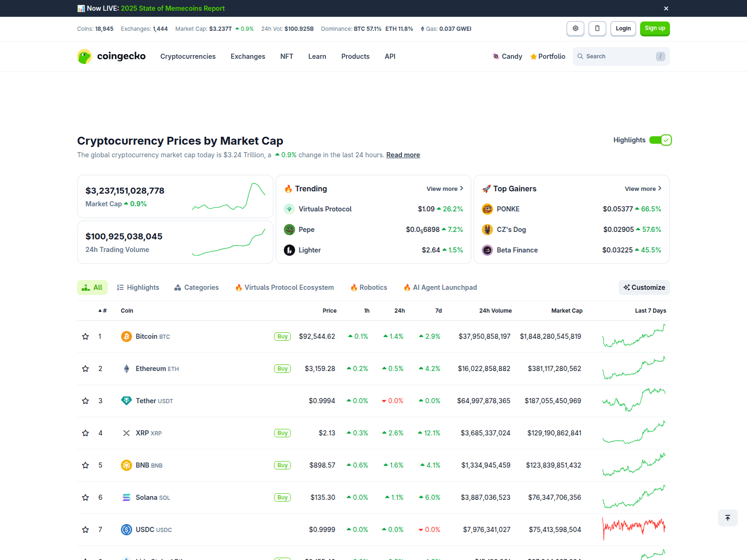Favorite Solana with its star

pos(85,497)
